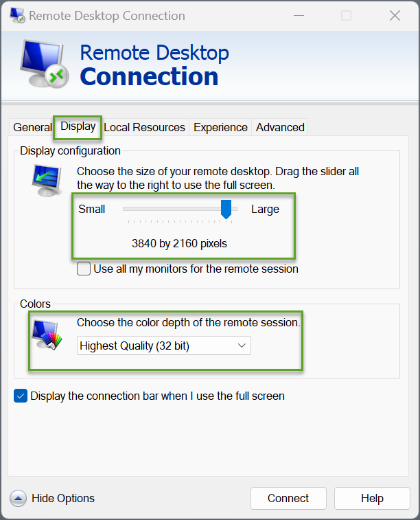Click the large Remote Desktop logo in the header
Image resolution: width=420 pixels, height=520 pixels.
43,64
